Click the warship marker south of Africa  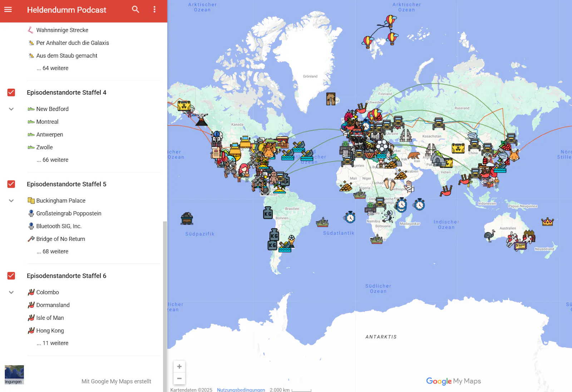(x=376, y=239)
